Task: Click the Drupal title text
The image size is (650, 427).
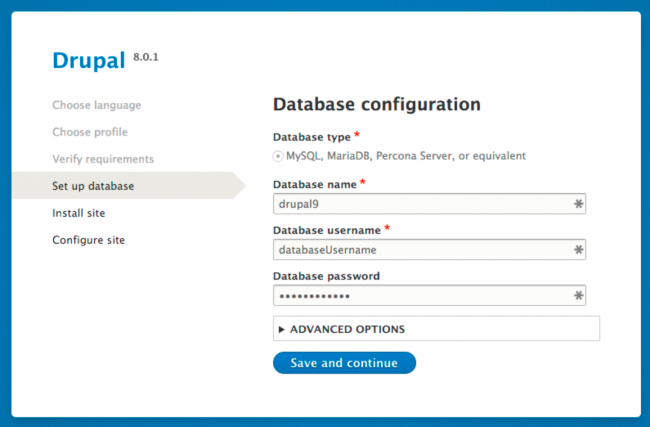Action: point(89,61)
